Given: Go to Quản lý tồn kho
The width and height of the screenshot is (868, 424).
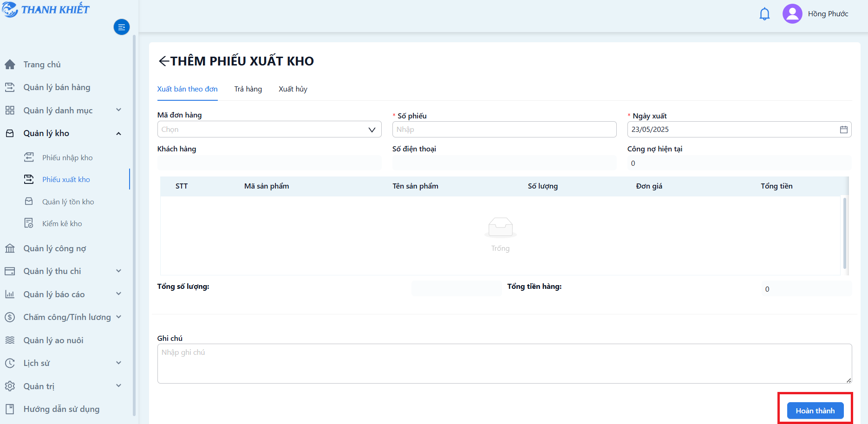Looking at the screenshot, I should 68,202.
